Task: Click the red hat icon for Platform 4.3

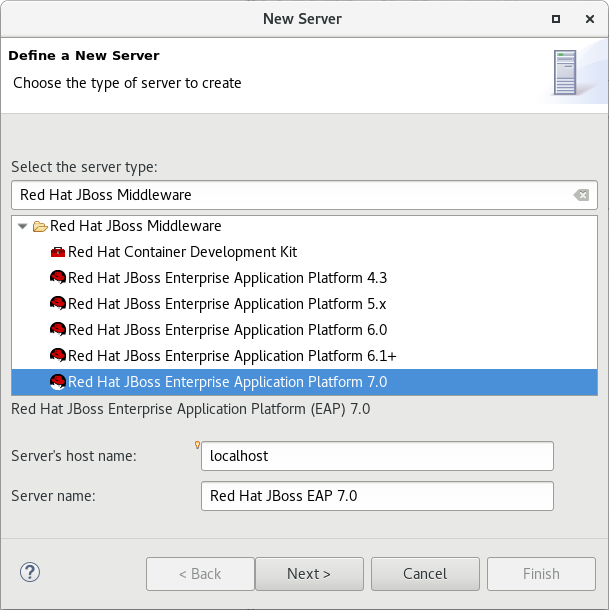Action: [58, 278]
